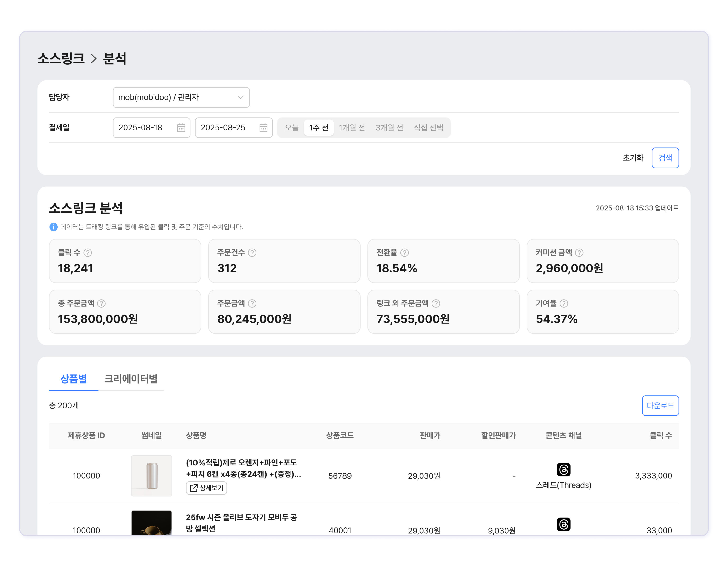Image resolution: width=728 pixels, height=567 pixels.
Task: Click help icon next to 기여율
Action: click(x=564, y=303)
